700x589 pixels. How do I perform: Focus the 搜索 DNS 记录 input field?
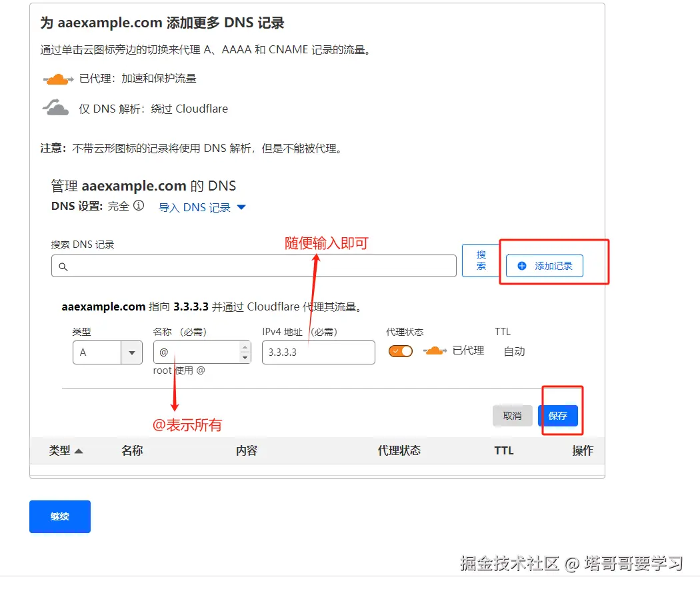(x=253, y=266)
